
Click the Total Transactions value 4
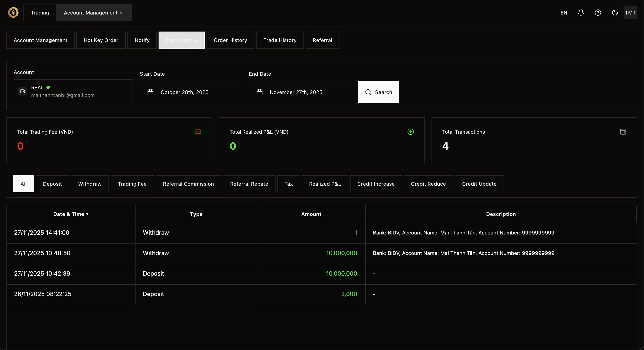point(445,146)
